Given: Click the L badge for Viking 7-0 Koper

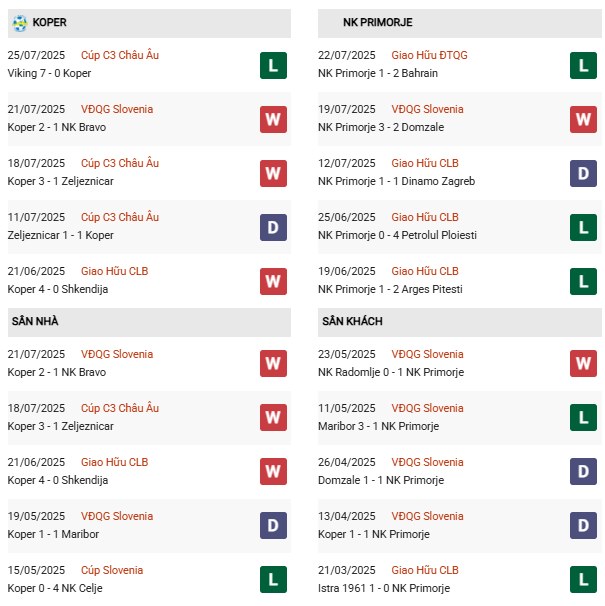Looking at the screenshot, I should (273, 66).
